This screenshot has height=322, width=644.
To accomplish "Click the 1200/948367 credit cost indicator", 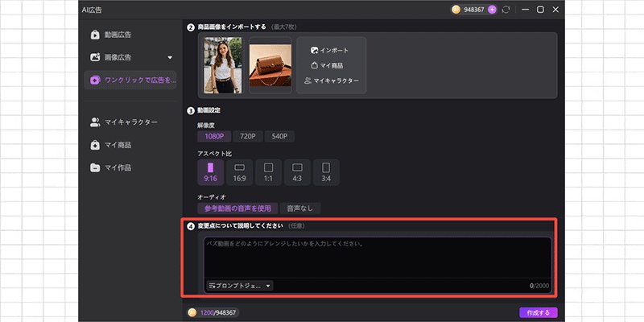I will (213, 312).
